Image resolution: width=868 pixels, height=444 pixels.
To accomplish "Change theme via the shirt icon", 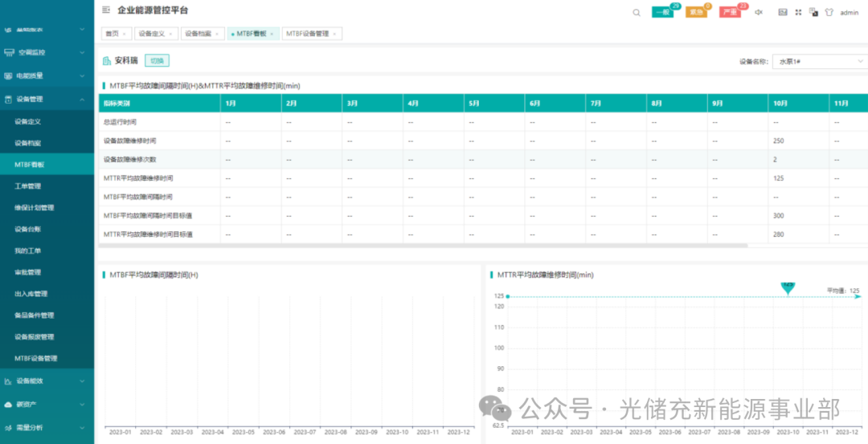I will point(829,12).
